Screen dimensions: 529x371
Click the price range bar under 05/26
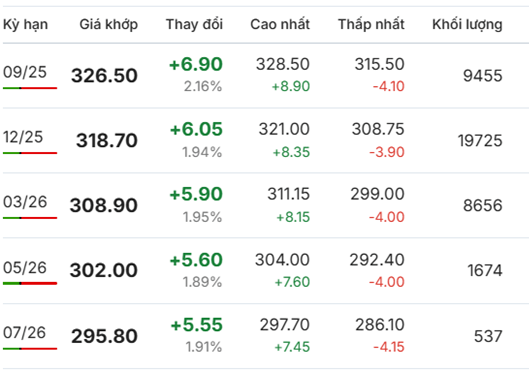tap(30, 283)
